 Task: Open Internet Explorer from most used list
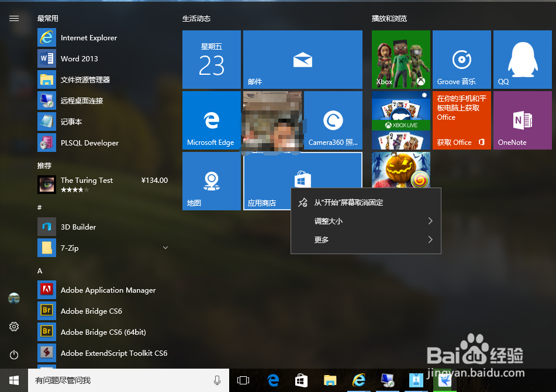coord(102,37)
